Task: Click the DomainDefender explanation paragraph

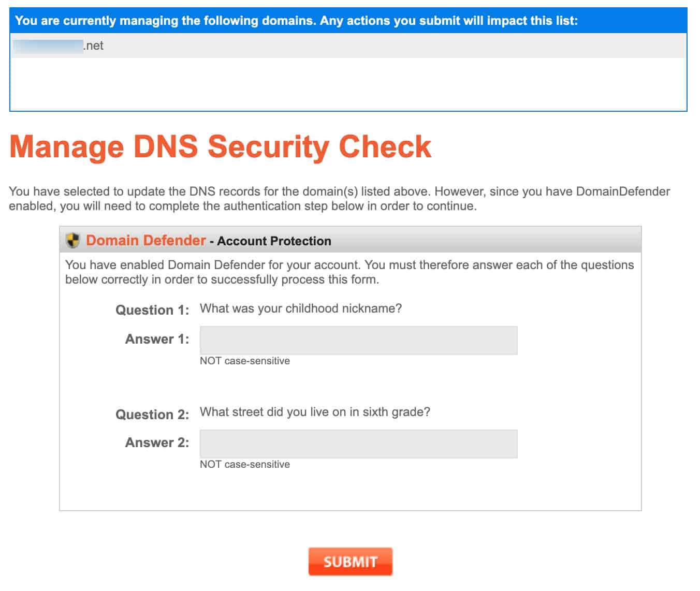Action: 340,199
